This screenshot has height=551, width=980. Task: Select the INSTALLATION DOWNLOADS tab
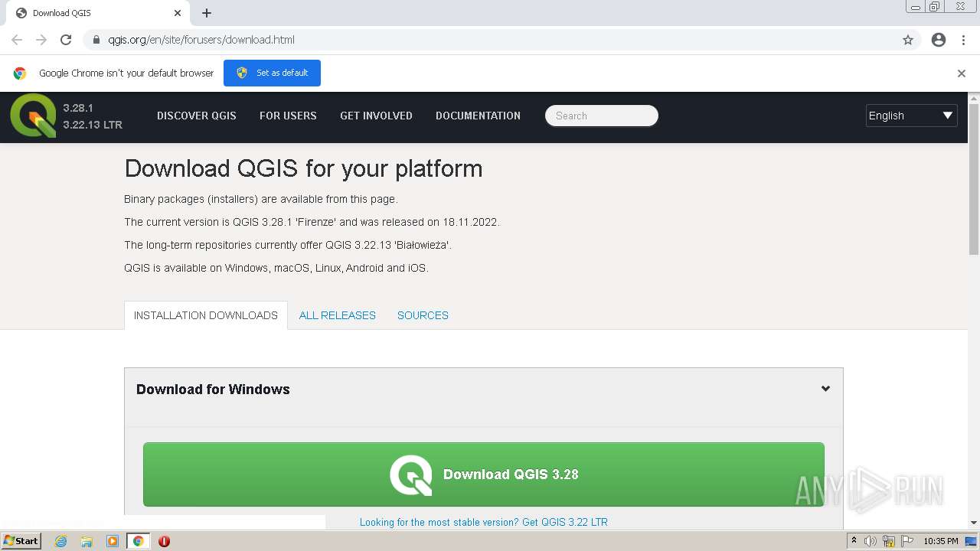[206, 315]
